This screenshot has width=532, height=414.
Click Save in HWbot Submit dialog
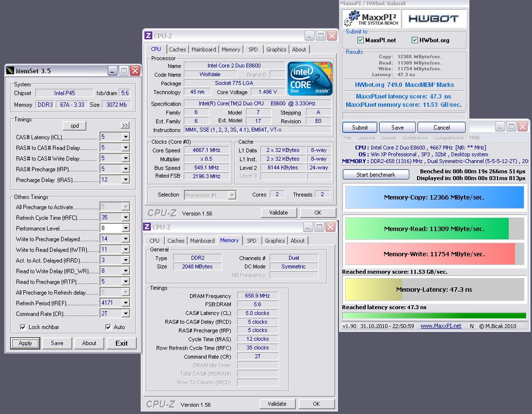click(x=397, y=127)
